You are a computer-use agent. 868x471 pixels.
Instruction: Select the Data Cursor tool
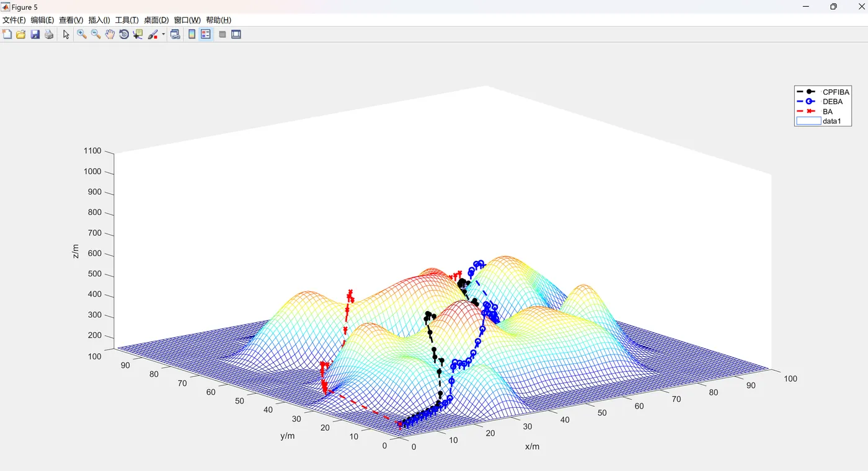(x=138, y=35)
